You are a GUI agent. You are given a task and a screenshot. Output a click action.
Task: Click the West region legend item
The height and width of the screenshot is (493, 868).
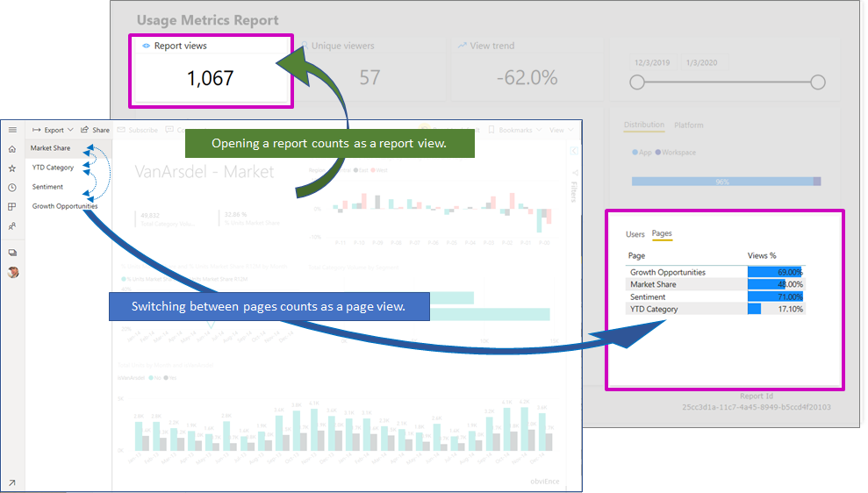380,170
